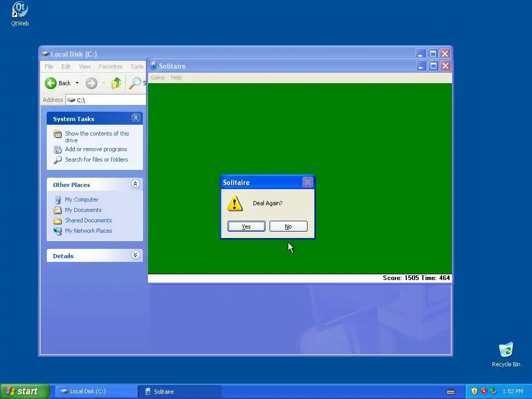Close the Solitaire main window
Screen dimensions: 532x399
pos(445,66)
